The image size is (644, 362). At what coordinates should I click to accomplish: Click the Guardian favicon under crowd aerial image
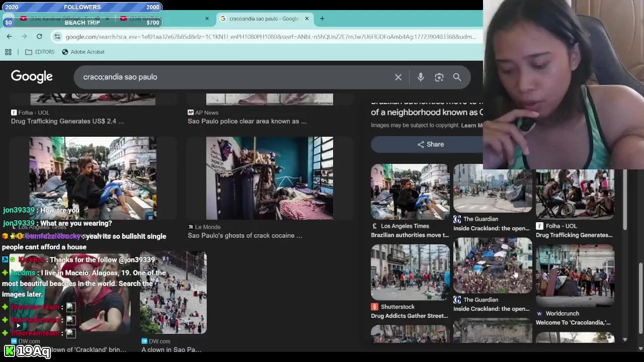tap(457, 300)
